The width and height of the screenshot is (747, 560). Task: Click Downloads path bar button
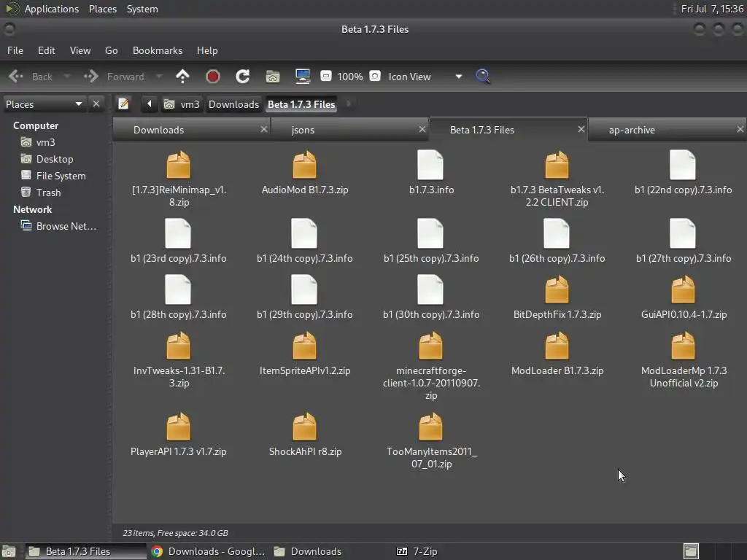[x=233, y=104]
